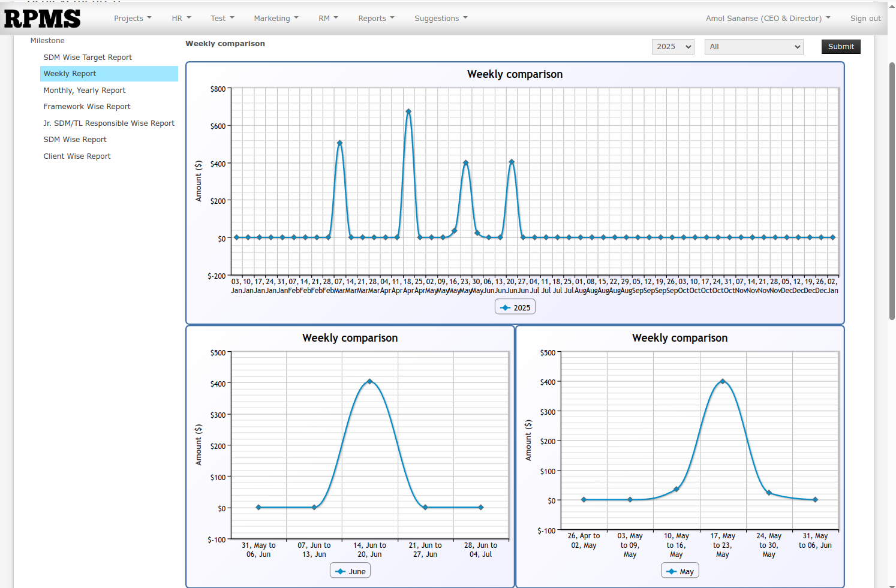This screenshot has width=896, height=588.
Task: Open the Marketing menu
Action: point(276,19)
